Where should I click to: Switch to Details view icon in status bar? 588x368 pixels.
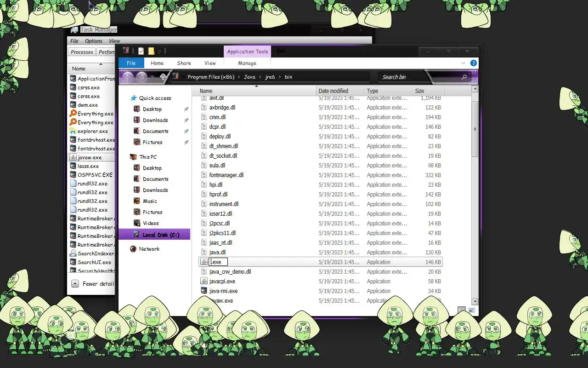[462, 310]
